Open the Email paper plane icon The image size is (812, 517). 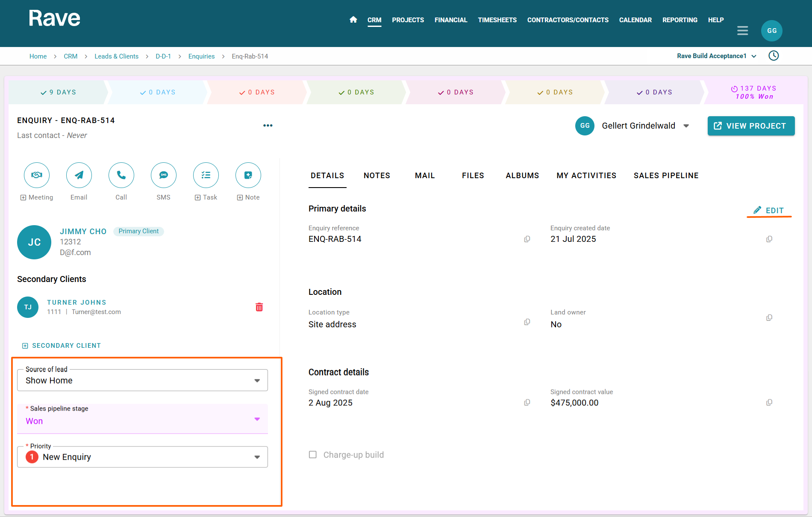coord(79,175)
